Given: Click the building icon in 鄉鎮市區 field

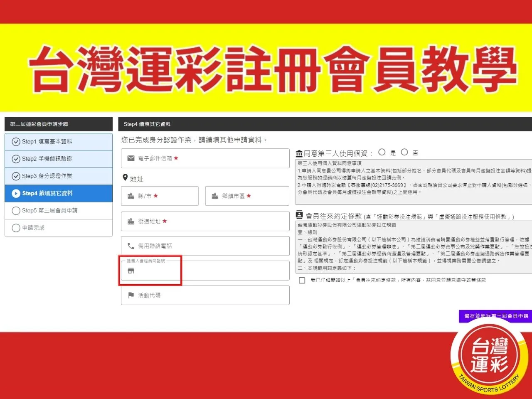Looking at the screenshot, I should pyautogui.click(x=215, y=196).
